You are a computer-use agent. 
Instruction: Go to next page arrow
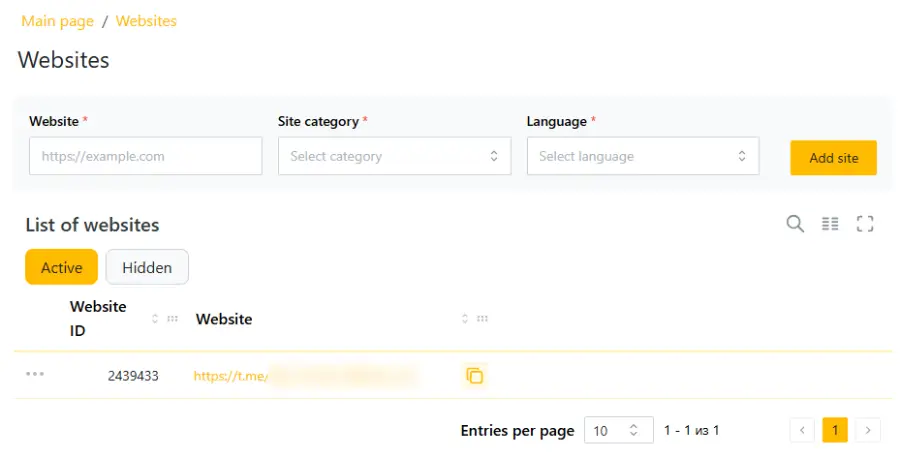[868, 430]
